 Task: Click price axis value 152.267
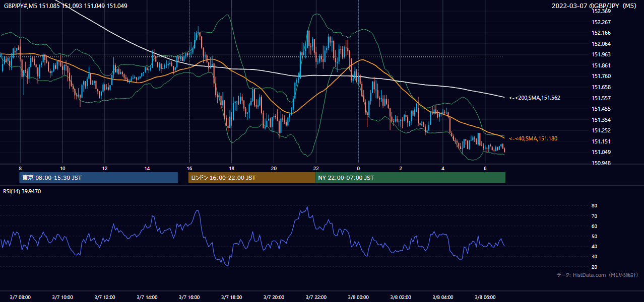point(601,22)
